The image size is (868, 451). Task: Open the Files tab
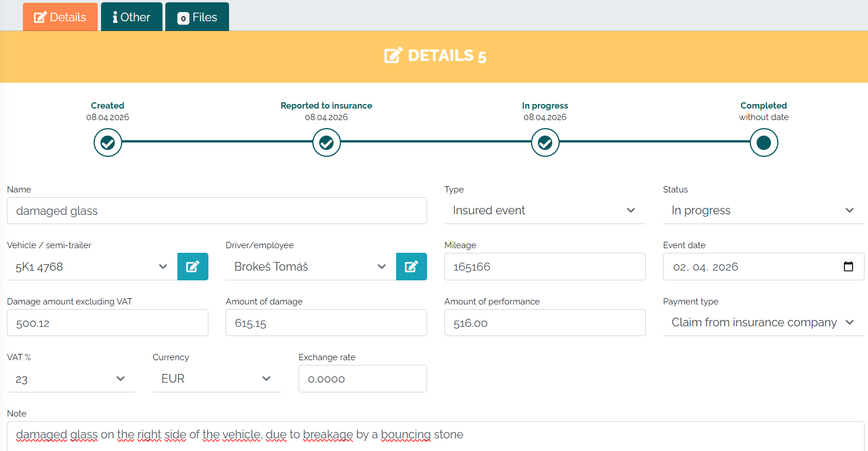click(x=197, y=17)
